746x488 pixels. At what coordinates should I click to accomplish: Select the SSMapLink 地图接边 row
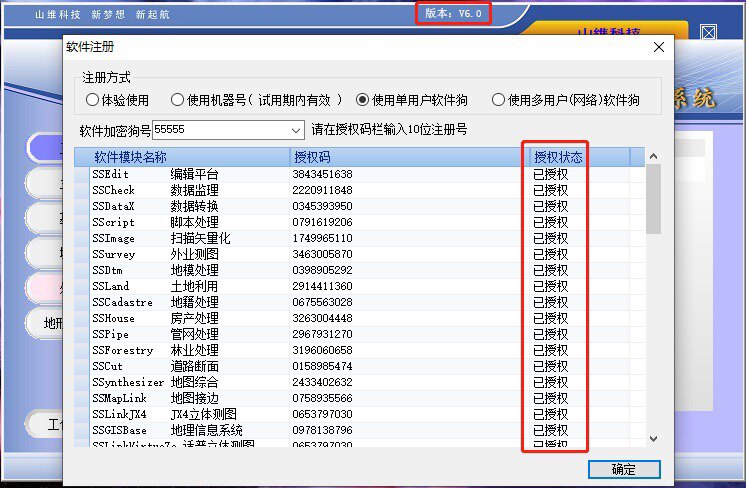click(x=360, y=398)
